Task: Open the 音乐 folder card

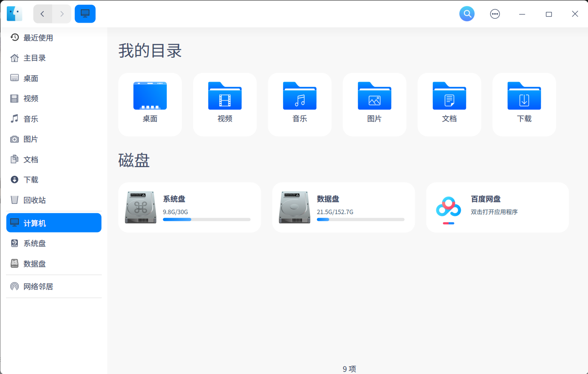Action: pyautogui.click(x=299, y=104)
